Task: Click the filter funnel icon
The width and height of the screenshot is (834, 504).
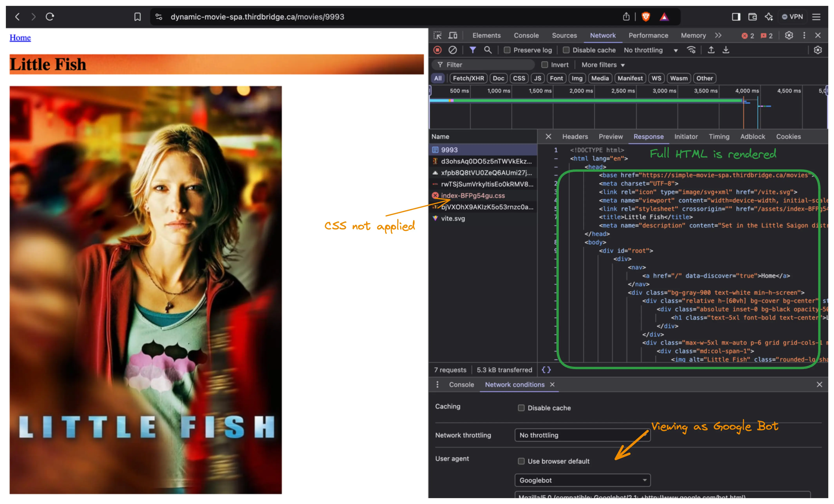Action: [473, 50]
